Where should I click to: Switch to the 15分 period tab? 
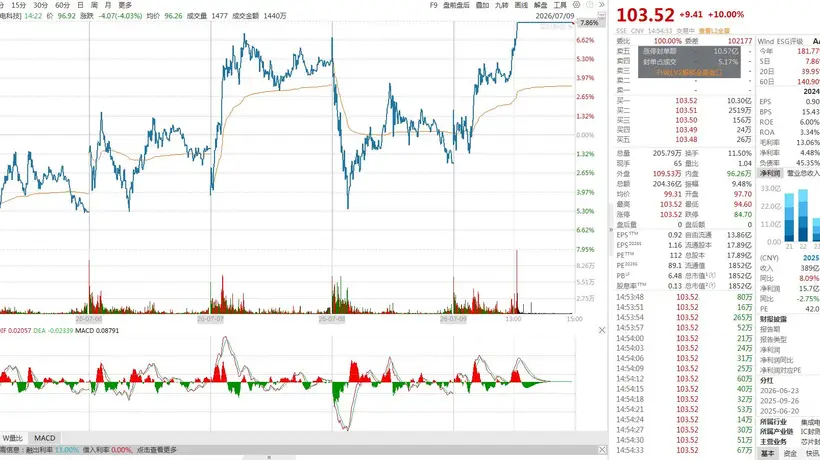(x=19, y=5)
